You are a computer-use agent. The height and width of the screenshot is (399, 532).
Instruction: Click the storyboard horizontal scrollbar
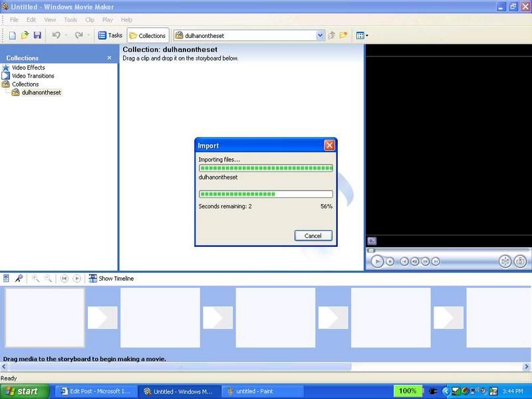(x=180, y=366)
